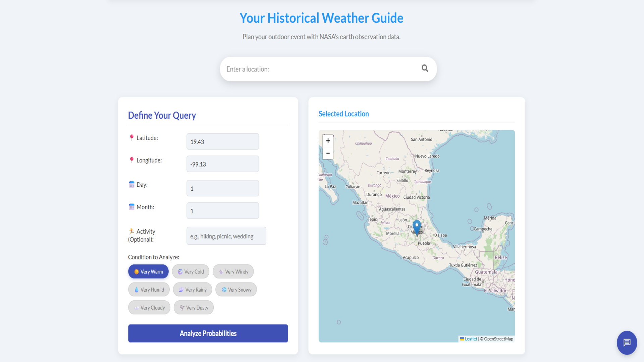Click the Activity optional text box

point(226,236)
